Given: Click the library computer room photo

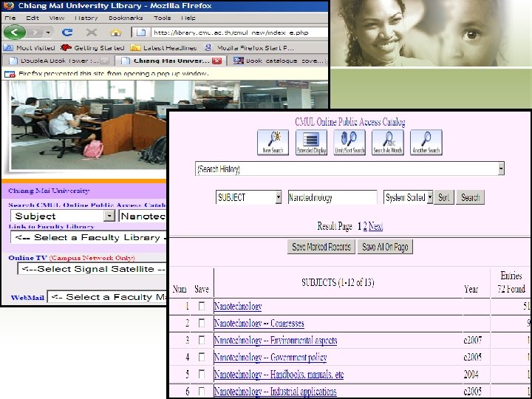Looking at the screenshot, I should pos(88,125).
